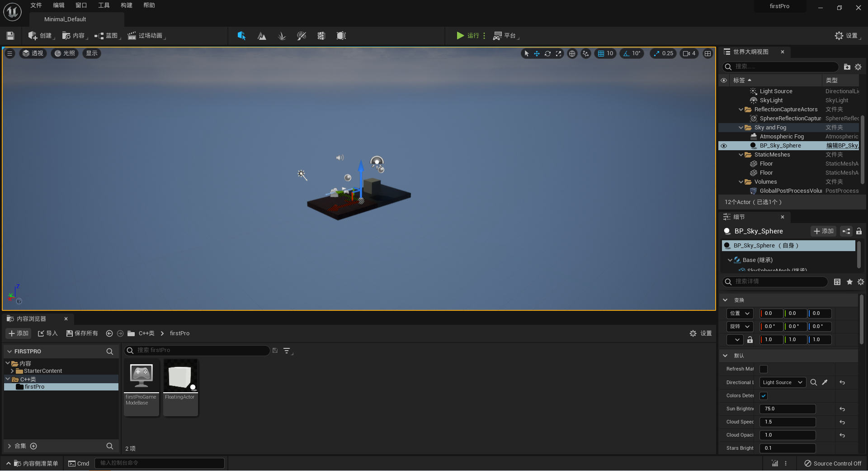Switch to Landscape mode icon
The width and height of the screenshot is (868, 471).
[x=262, y=36]
